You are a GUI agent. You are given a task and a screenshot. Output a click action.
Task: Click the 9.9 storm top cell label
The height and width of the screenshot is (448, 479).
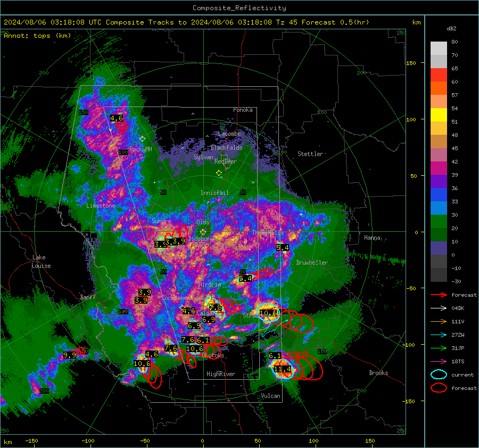tap(70, 355)
